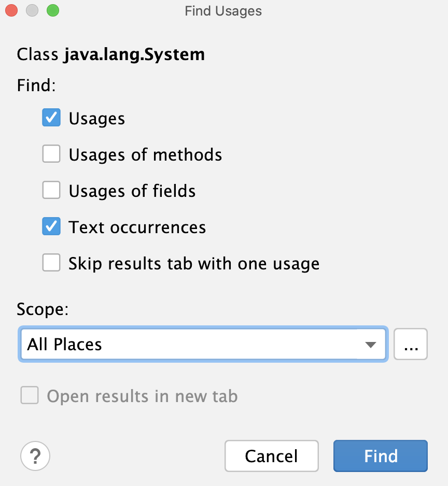Image resolution: width=448 pixels, height=486 pixels.
Task: Click the Find Usages dialog title
Action: click(x=223, y=10)
